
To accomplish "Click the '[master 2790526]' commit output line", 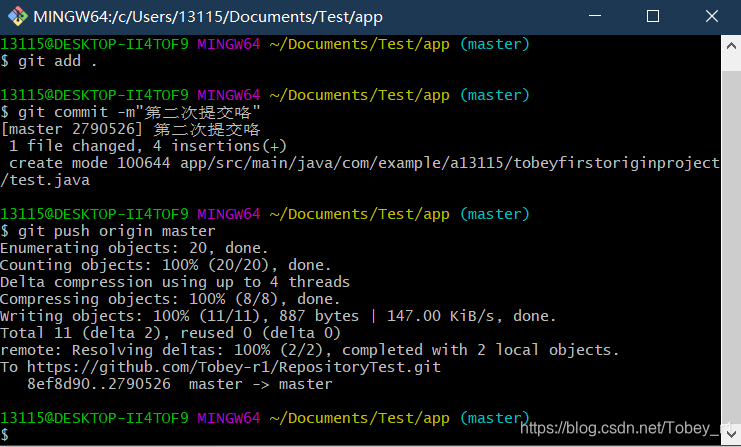I will pos(130,129).
